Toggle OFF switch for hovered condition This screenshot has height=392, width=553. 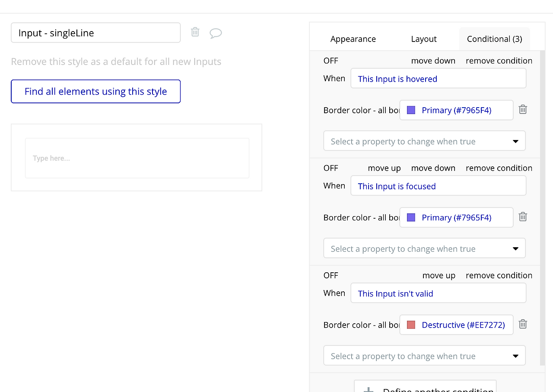[331, 61]
